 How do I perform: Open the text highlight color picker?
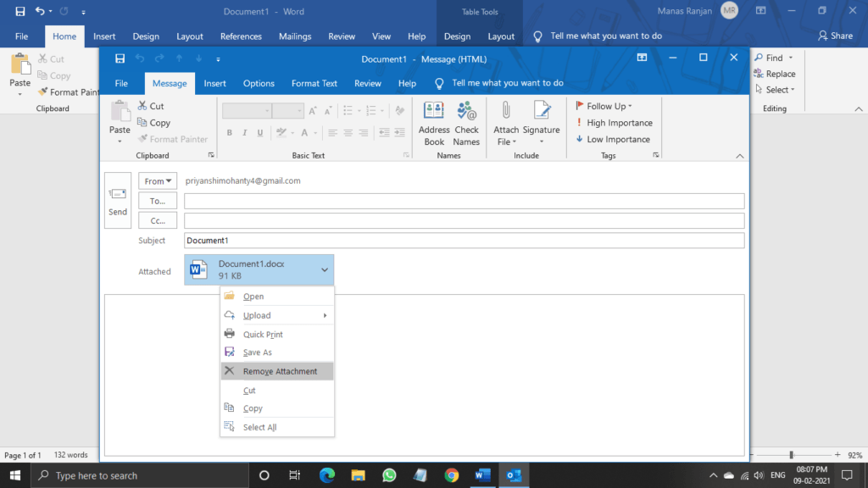coord(292,133)
